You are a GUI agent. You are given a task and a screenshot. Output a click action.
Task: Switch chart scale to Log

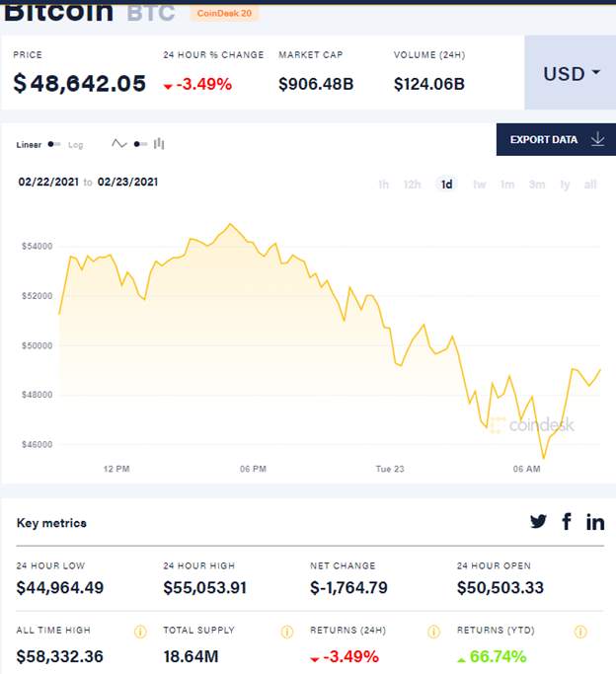tap(76, 145)
